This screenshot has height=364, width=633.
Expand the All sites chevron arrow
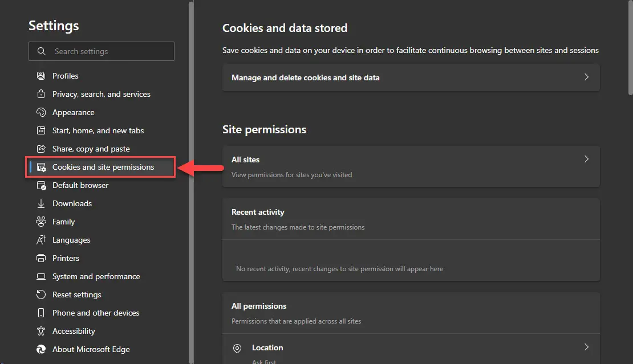[587, 159]
